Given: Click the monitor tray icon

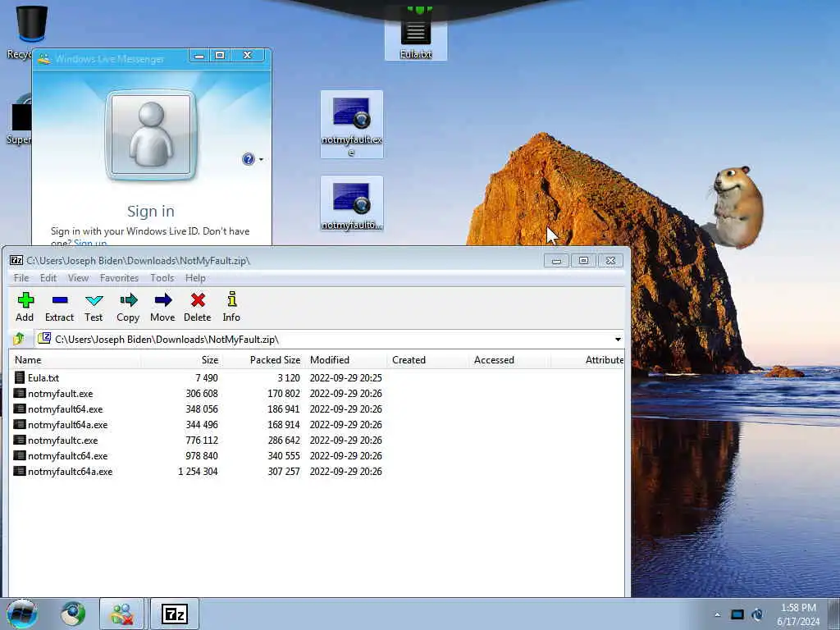Looking at the screenshot, I should (737, 614).
